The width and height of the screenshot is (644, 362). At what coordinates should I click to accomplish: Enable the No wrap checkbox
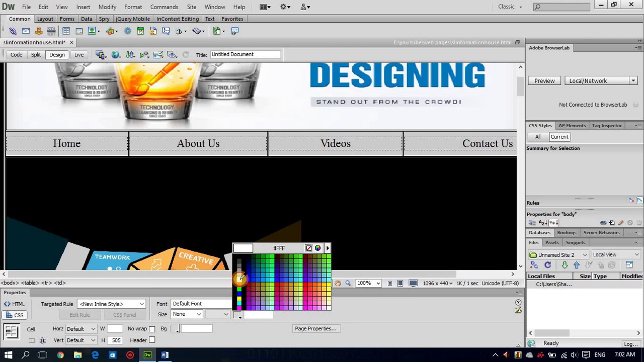click(152, 329)
